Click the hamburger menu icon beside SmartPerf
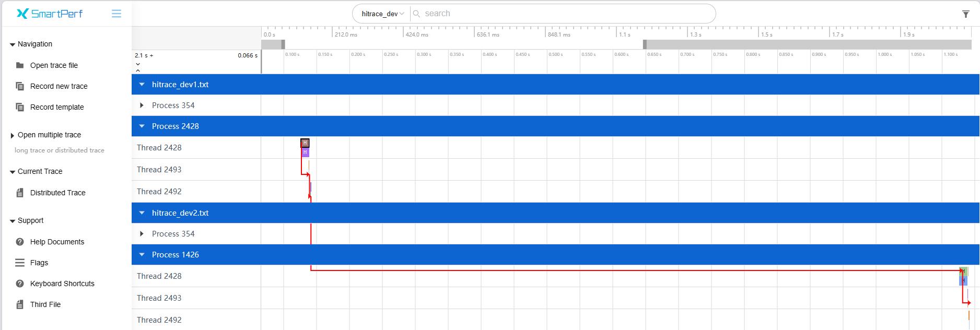 coord(116,14)
